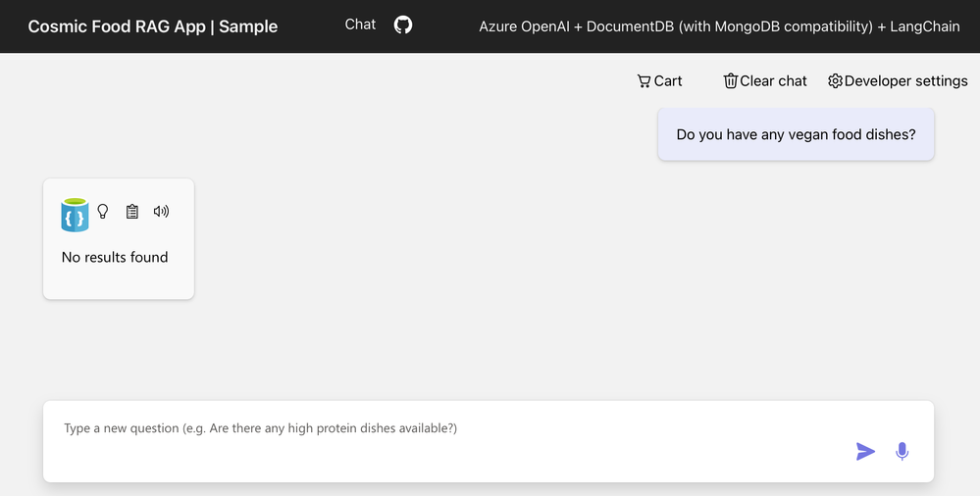Open the GitHub repository icon
This screenshot has height=496, width=980.
coord(403,25)
